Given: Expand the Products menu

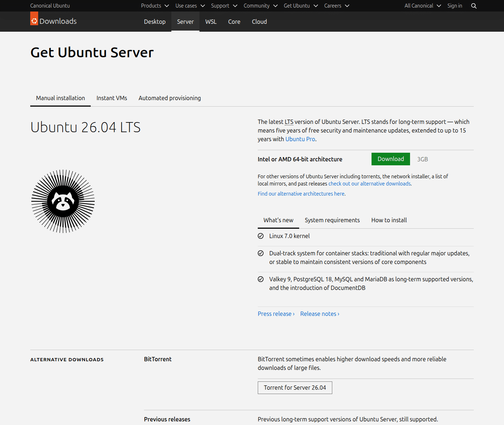Looking at the screenshot, I should coord(155,6).
